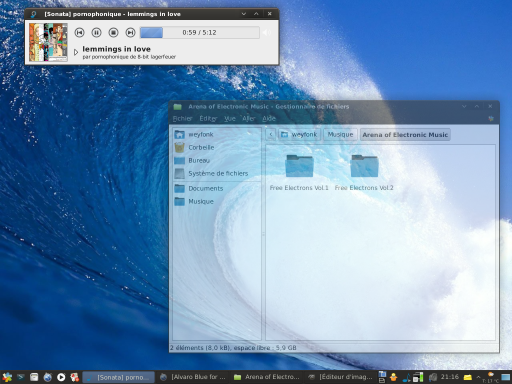Click the weyfonk path bar button

[x=299, y=135]
